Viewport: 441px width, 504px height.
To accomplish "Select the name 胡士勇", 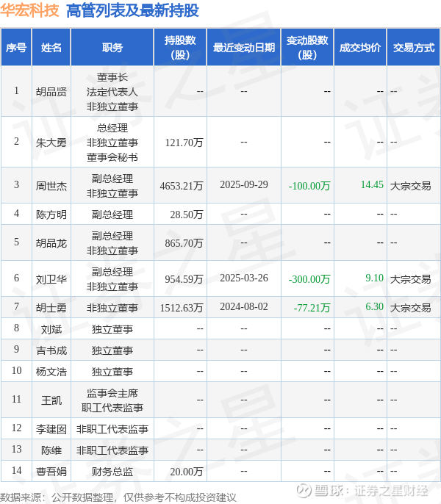I will [51, 308].
